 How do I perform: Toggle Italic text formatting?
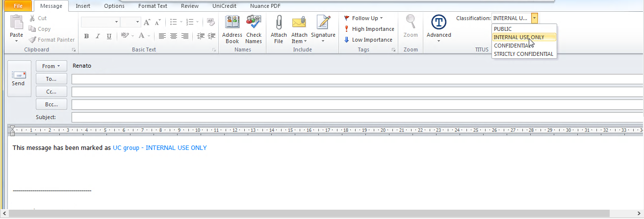98,36
